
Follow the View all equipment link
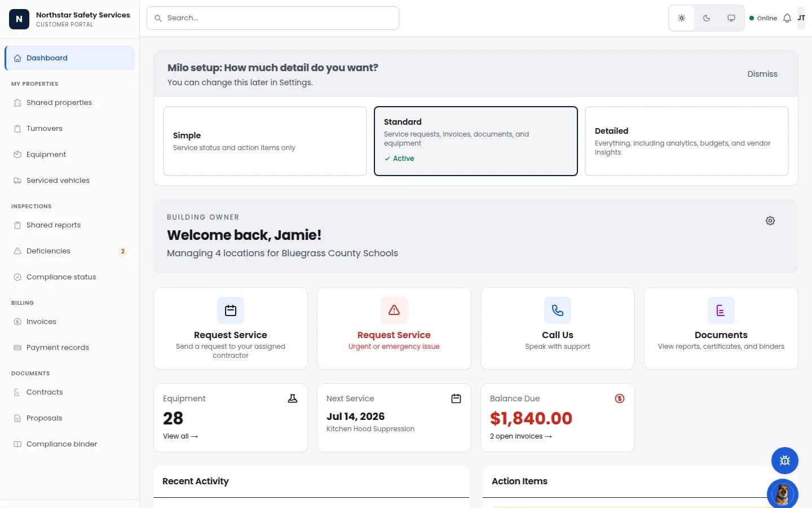(180, 436)
